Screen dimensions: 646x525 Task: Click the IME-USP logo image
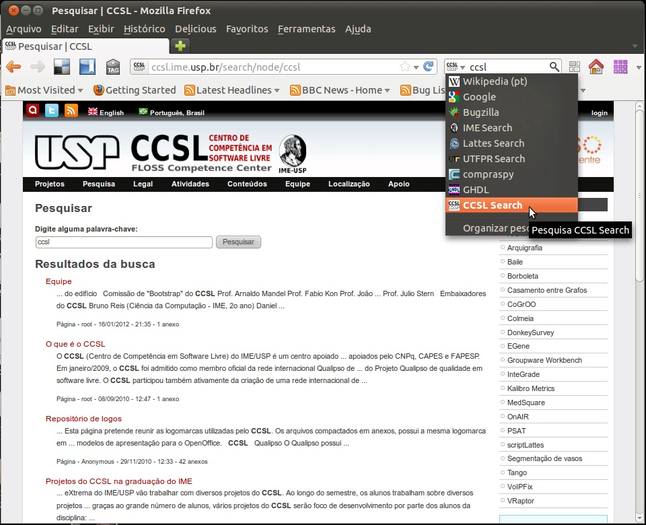pyautogui.click(x=293, y=154)
